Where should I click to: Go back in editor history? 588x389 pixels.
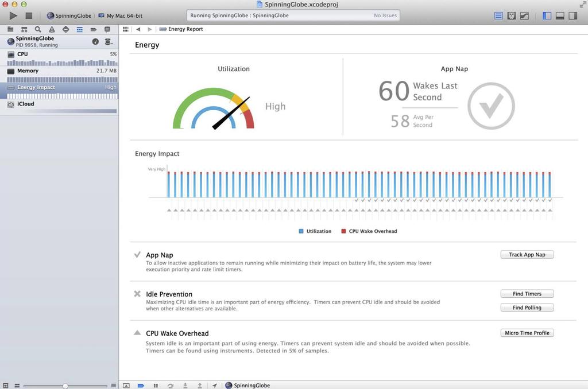(138, 29)
